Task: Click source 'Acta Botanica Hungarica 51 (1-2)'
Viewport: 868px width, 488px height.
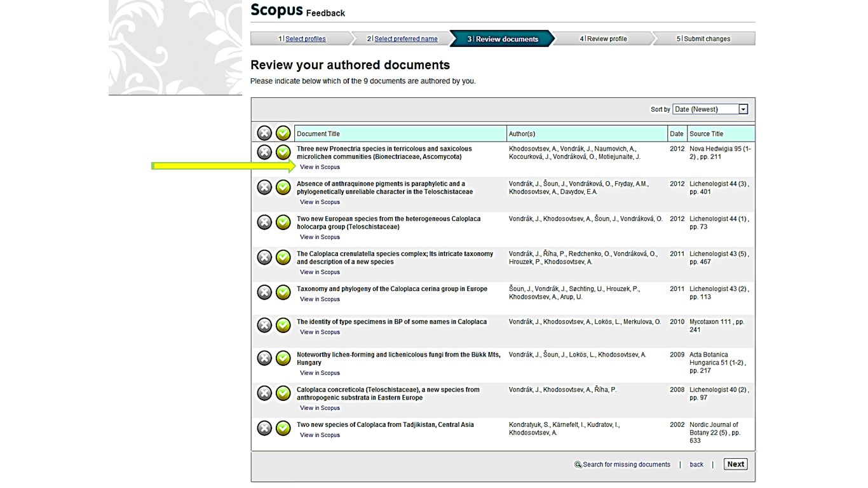Action: tap(718, 362)
